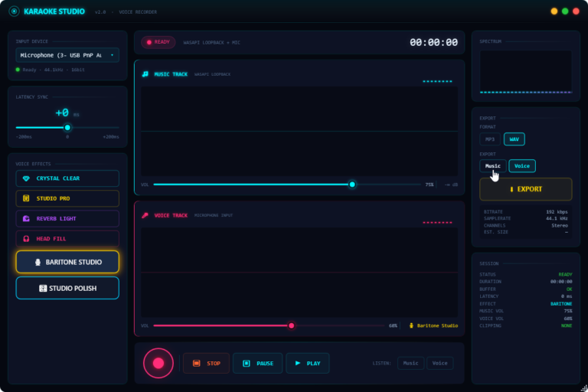The width and height of the screenshot is (588, 392).
Task: Click the play triangle icon
Action: pyautogui.click(x=298, y=363)
